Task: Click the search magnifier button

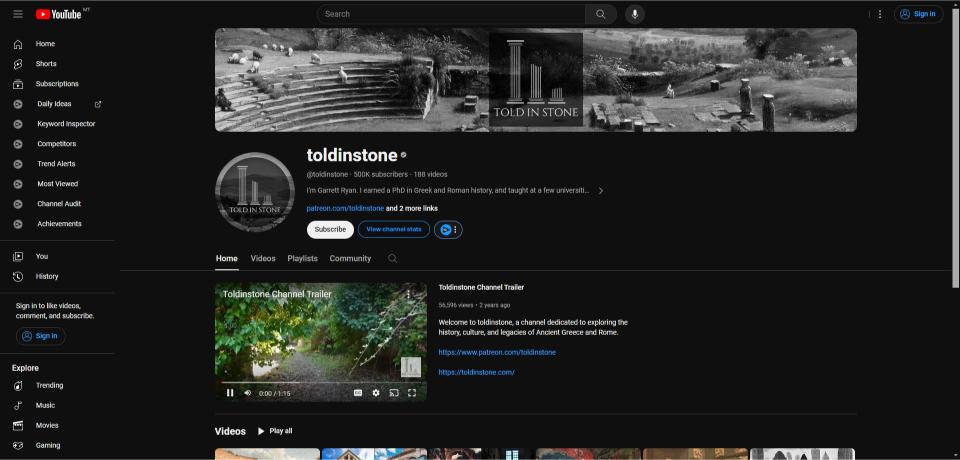Action: 601,14
